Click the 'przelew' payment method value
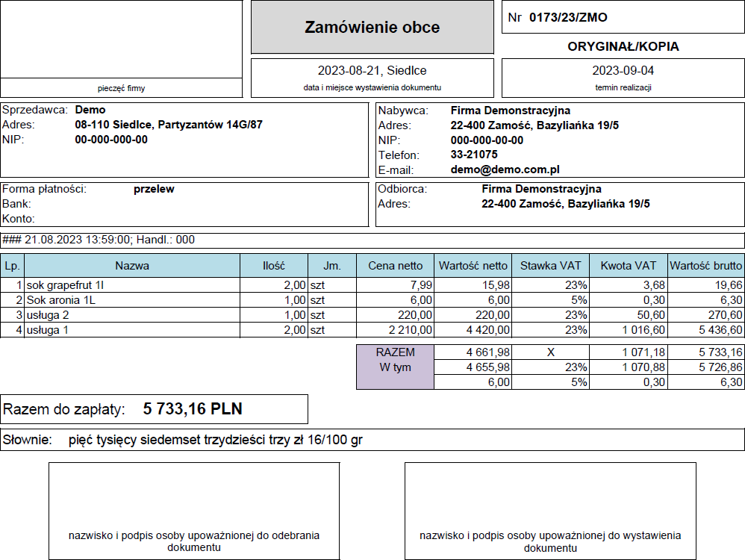Screen dimensions: 745x560 [154, 189]
